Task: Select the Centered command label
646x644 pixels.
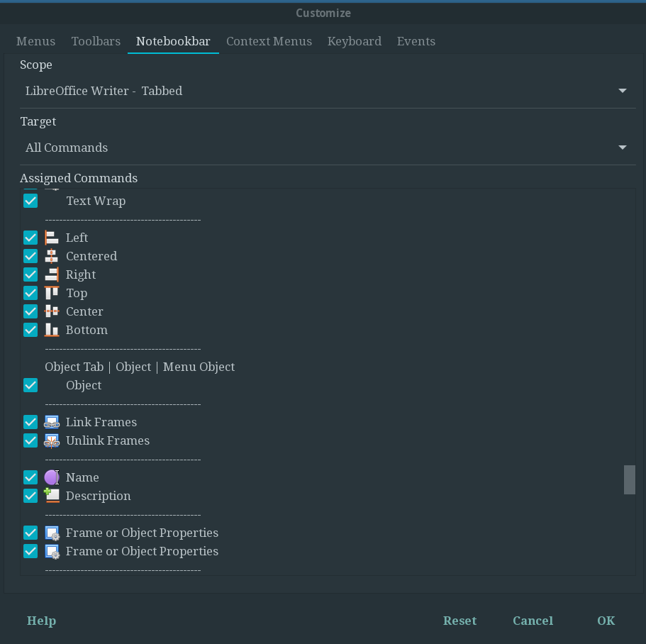Action: coord(91,256)
